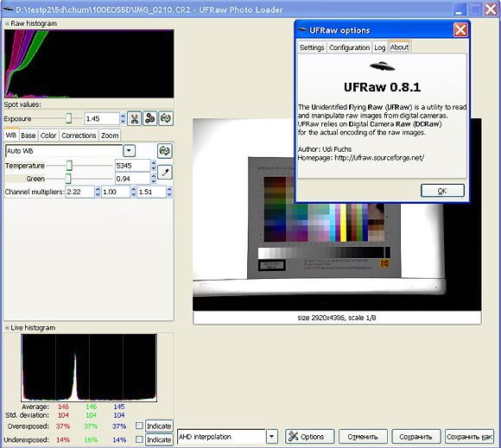This screenshot has height=448, width=501.
Task: Select the spot white balance eyedropper
Action: [165, 173]
